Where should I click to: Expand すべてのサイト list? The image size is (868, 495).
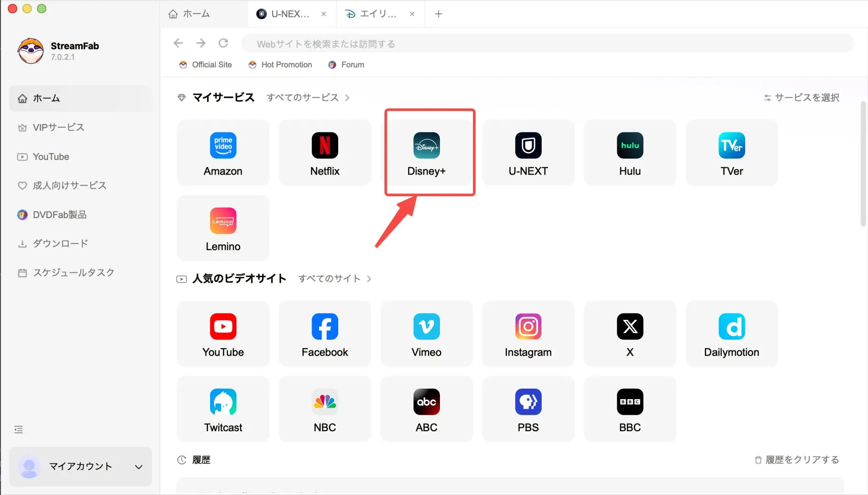point(335,279)
